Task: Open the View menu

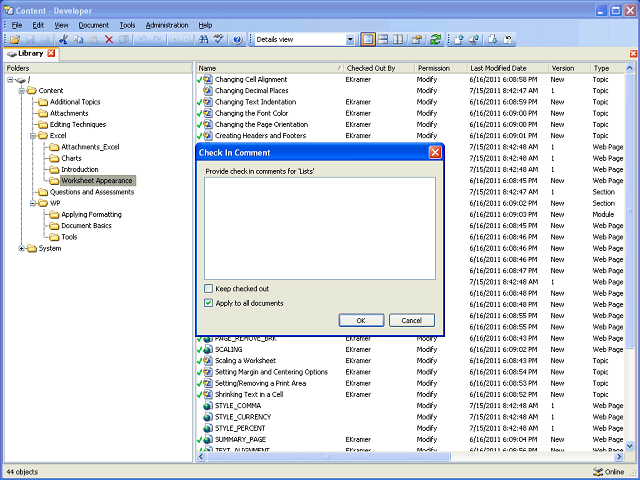Action: 61,25
